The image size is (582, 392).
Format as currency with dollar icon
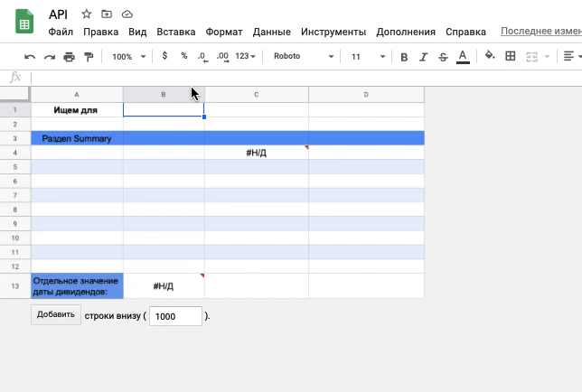pos(164,56)
